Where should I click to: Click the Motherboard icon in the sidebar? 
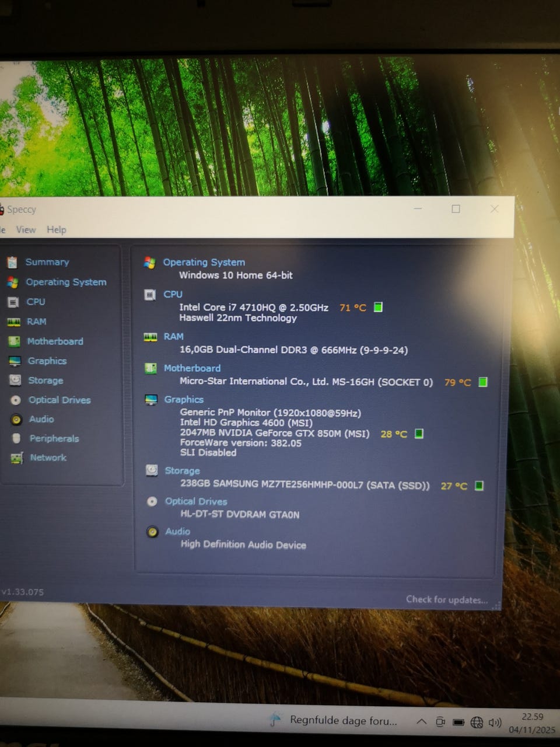click(x=15, y=341)
